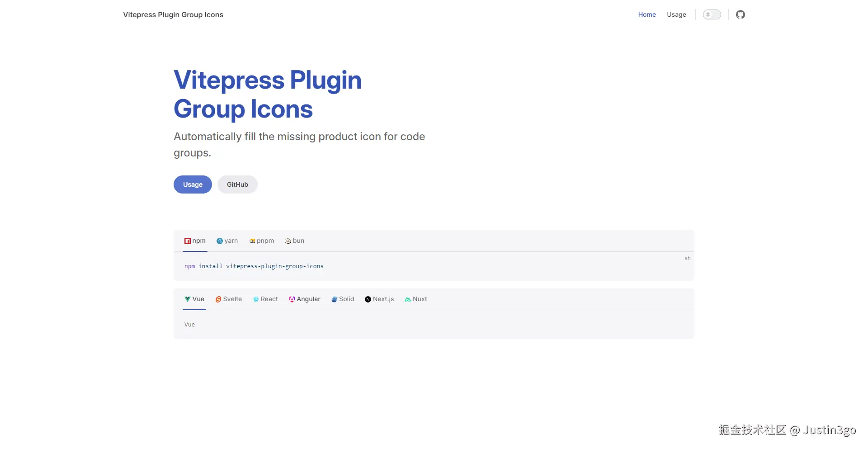Click the pnpm logo icon
868x449 pixels.
252,241
